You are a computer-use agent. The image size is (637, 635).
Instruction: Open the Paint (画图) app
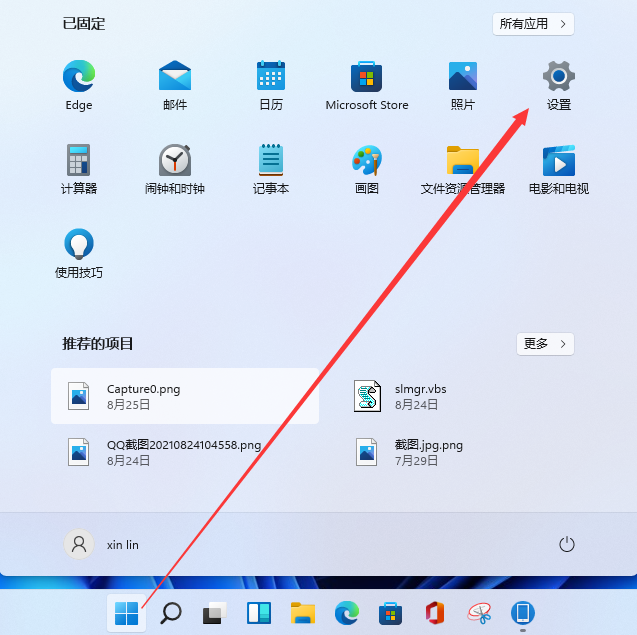tap(367, 161)
